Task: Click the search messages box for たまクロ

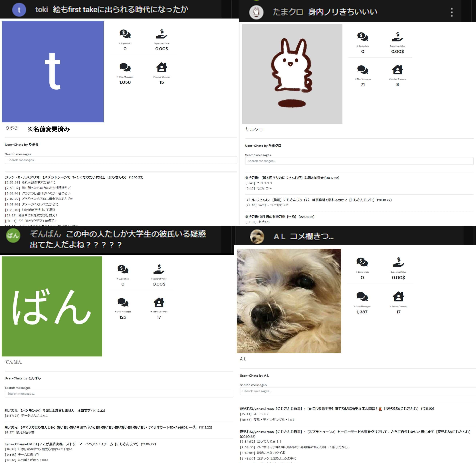Action: click(x=359, y=161)
